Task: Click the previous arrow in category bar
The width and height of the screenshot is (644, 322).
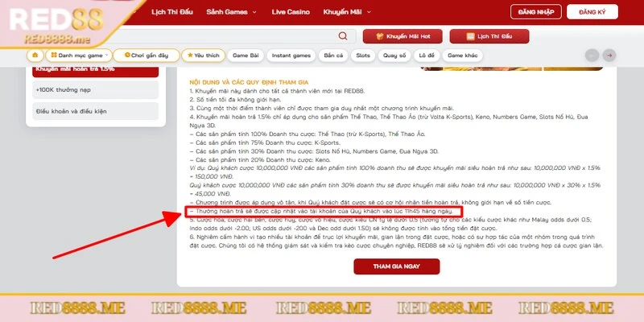Action: click(x=592, y=56)
